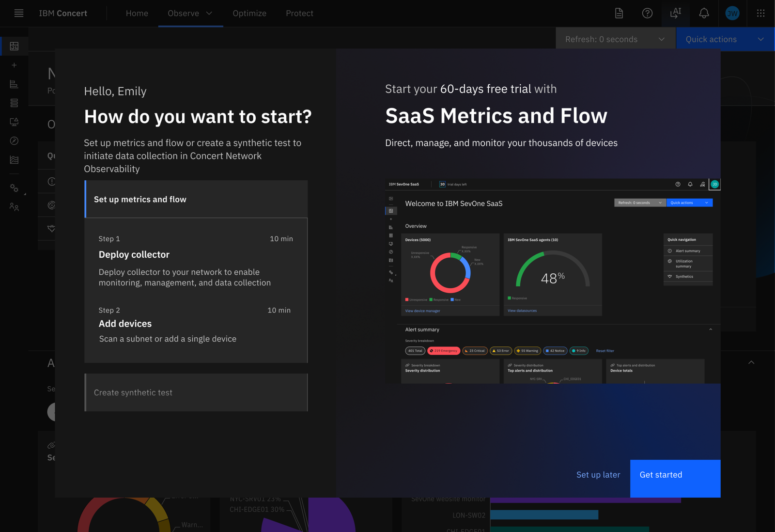Viewport: 775px width, 532px height.
Task: Click the Get started button
Action: point(675,478)
